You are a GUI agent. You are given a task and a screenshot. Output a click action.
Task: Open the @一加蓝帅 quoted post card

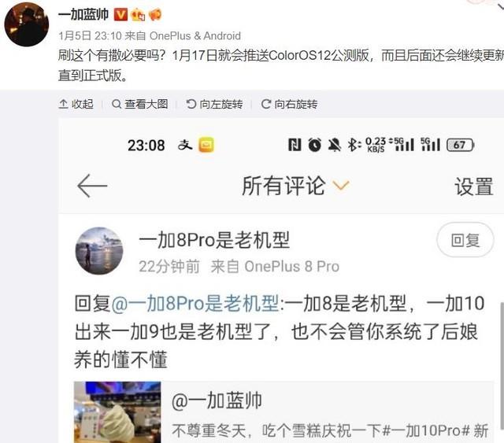click(x=283, y=412)
